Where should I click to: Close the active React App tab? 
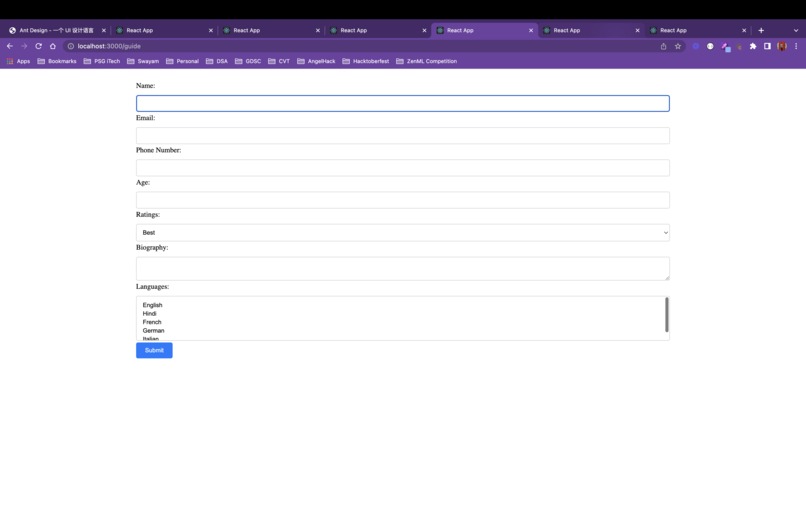531,30
